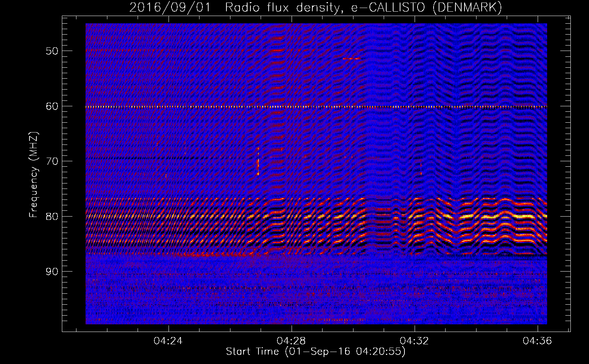Click the '04:36' time tick label
Image resolution: width=589 pixels, height=364 pixels.
[537, 341]
